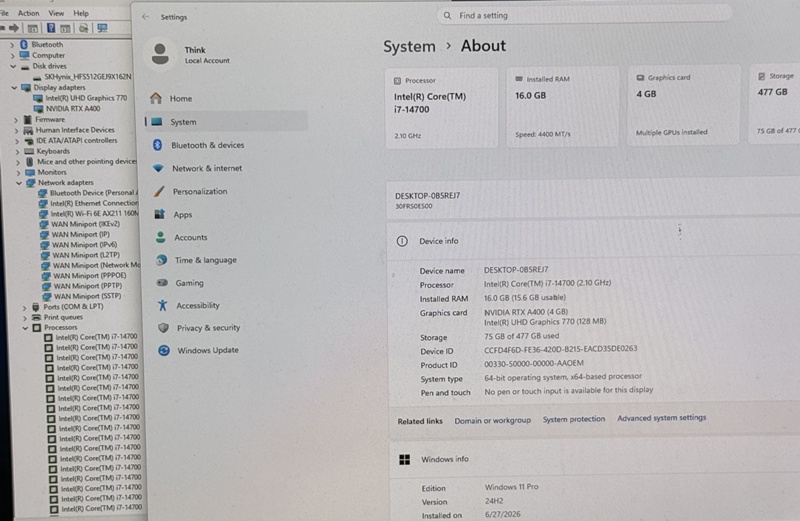Open the Action menu in Device Manager
Viewport: 800px width, 521px height.
(29, 13)
